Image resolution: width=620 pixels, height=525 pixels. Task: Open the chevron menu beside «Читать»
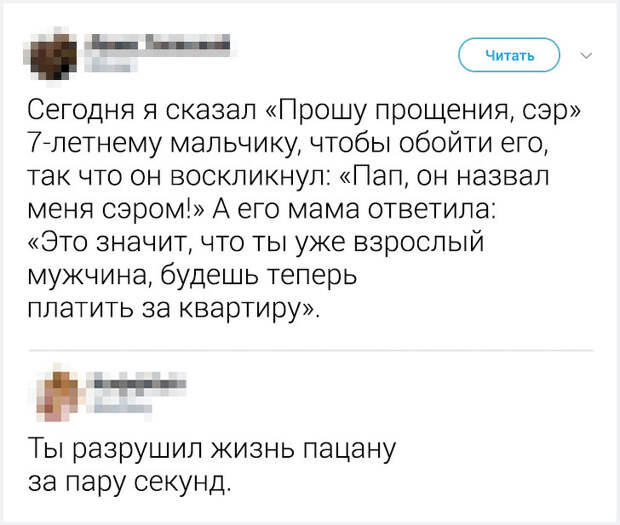click(587, 56)
